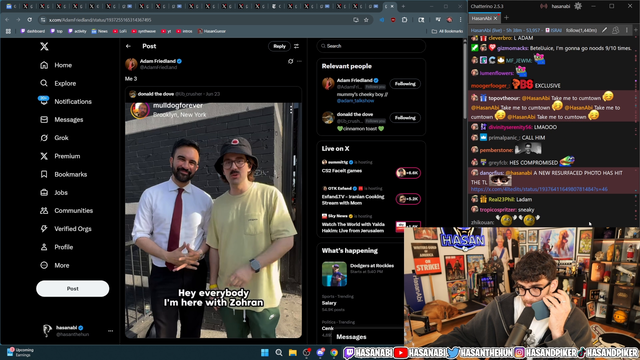Open Chatterino settings gear

click(x=578, y=6)
